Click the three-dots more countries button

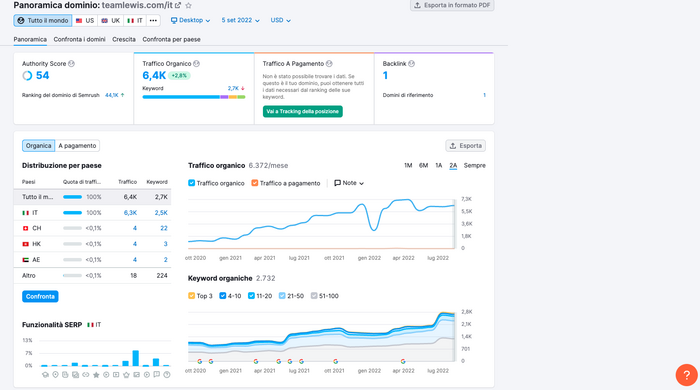click(153, 21)
